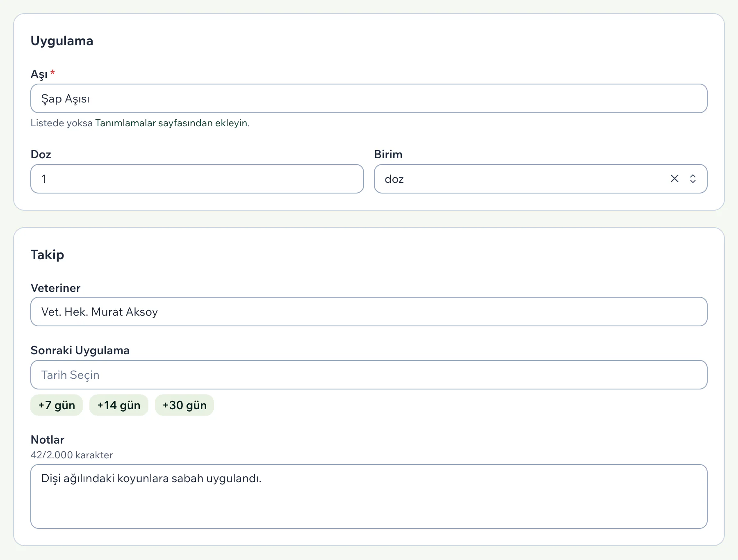Open the Birim dropdown chevrons
This screenshot has width=738, height=560.
(x=693, y=179)
